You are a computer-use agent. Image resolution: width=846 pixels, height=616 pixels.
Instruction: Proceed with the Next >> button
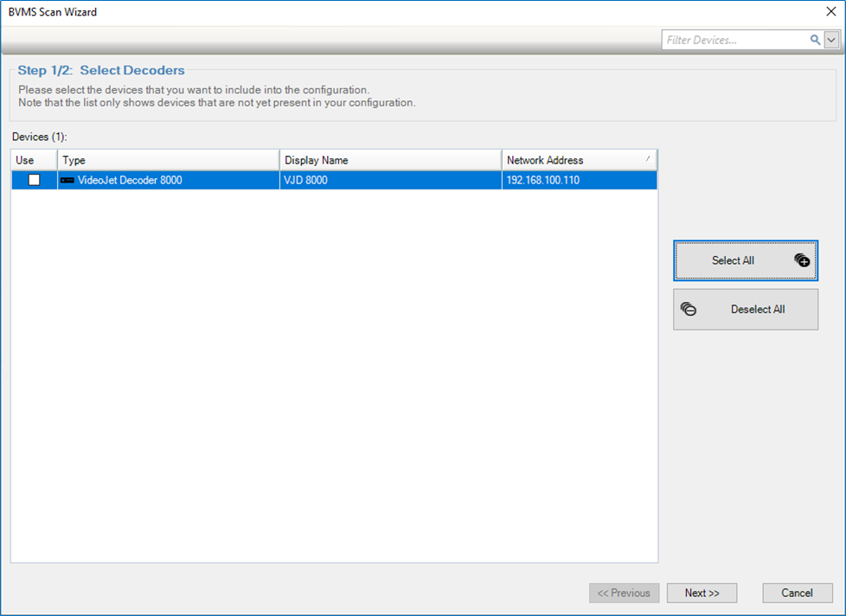click(x=702, y=593)
